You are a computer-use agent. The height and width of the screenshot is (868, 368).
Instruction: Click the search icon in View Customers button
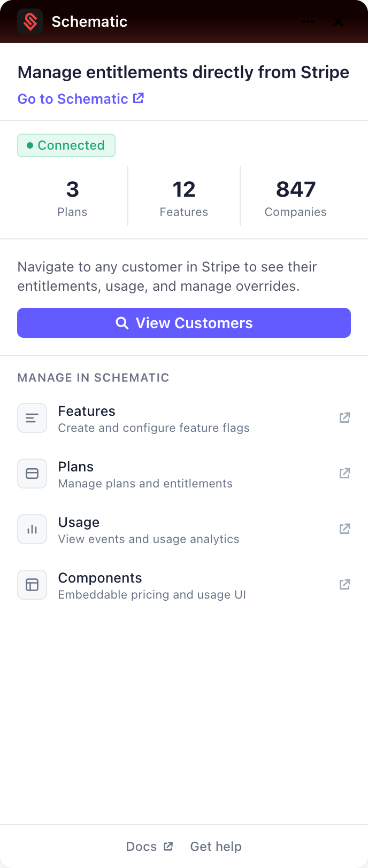(122, 323)
